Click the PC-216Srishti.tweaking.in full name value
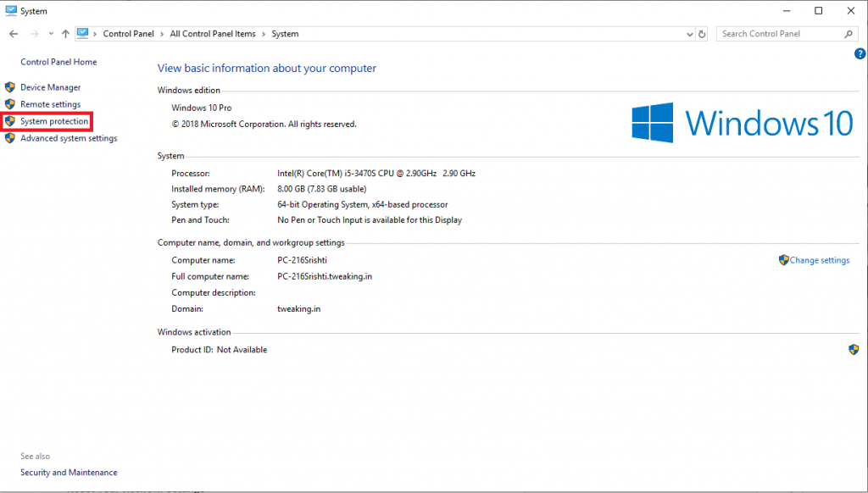Screen dimensions: 868x493 tap(325, 276)
